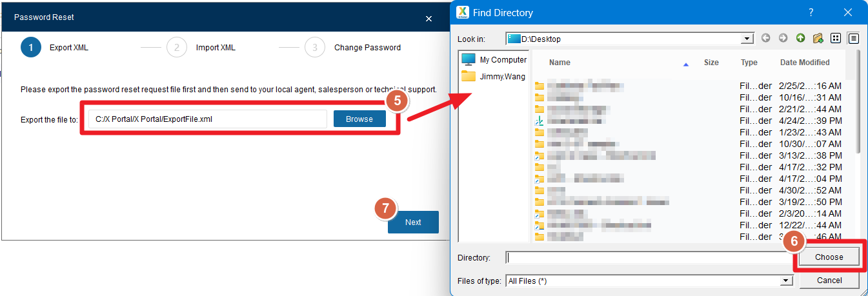Expand the Look in path dropdown
Screen dimensions: 868x296
click(x=747, y=39)
